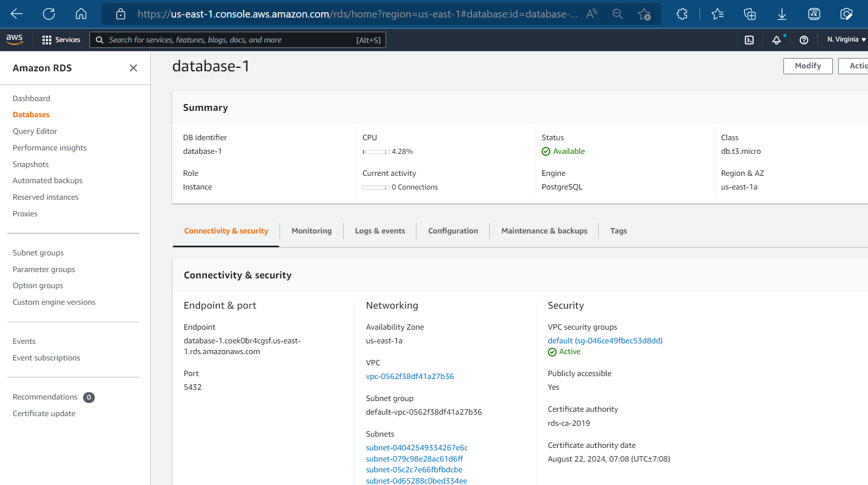Click the AWS services search field
This screenshot has height=485, width=868.
click(238, 40)
